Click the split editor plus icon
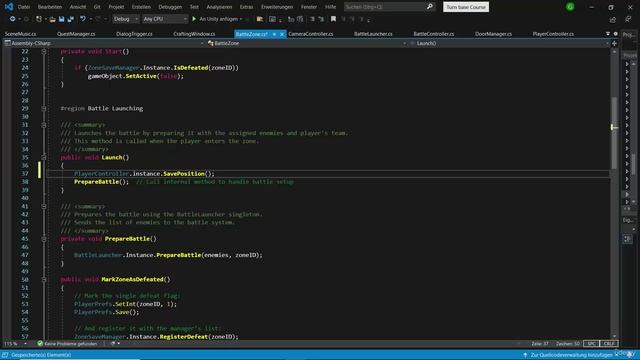 [614, 43]
